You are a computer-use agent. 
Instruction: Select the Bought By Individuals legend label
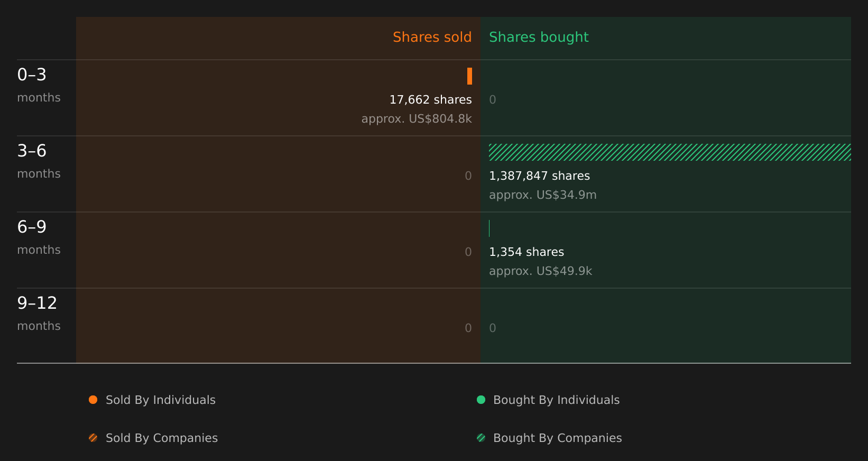[556, 400]
